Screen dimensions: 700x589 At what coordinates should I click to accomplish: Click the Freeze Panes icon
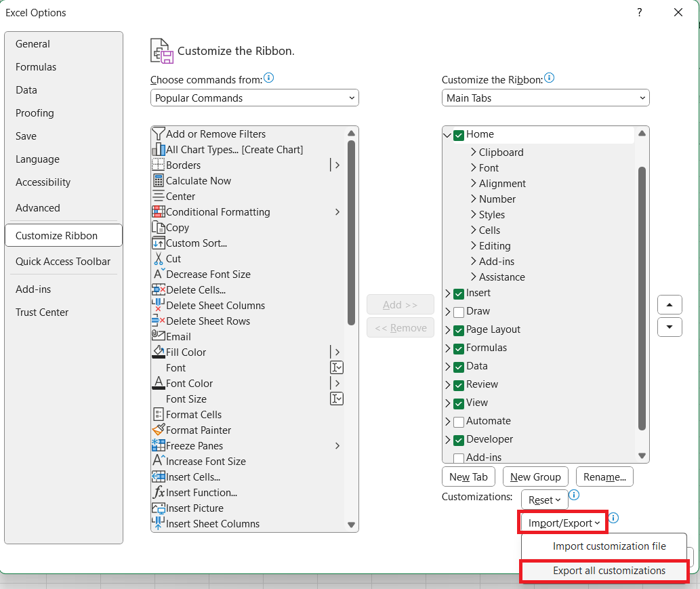click(x=159, y=445)
